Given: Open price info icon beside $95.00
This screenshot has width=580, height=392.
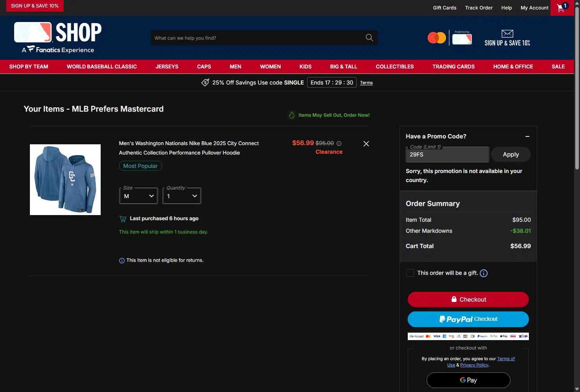Looking at the screenshot, I should pos(339,144).
